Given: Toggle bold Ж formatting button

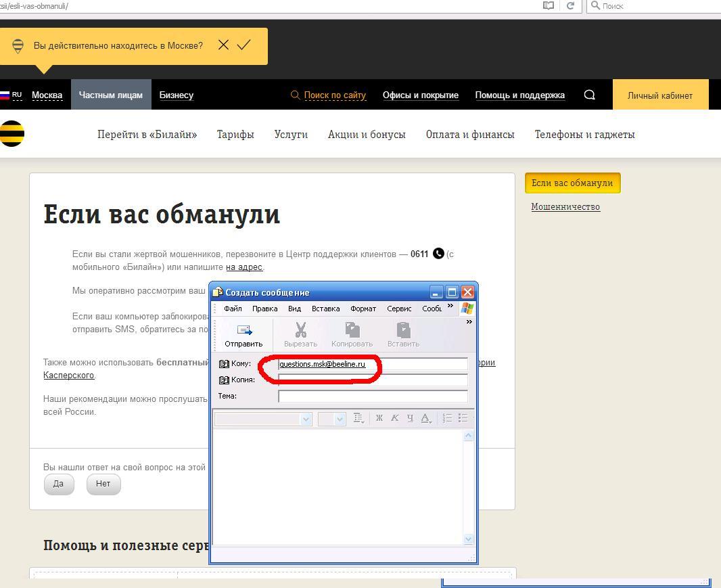Looking at the screenshot, I should pyautogui.click(x=379, y=418).
